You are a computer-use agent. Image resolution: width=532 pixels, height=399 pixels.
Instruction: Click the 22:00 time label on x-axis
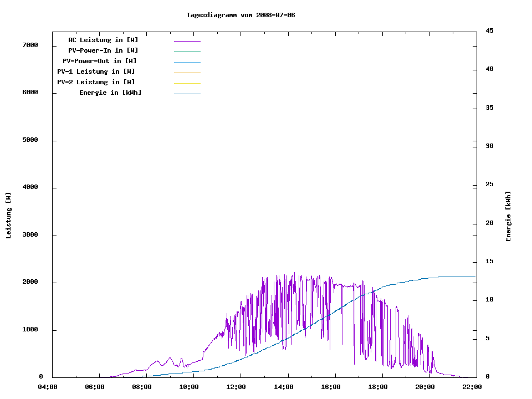pos(472,387)
